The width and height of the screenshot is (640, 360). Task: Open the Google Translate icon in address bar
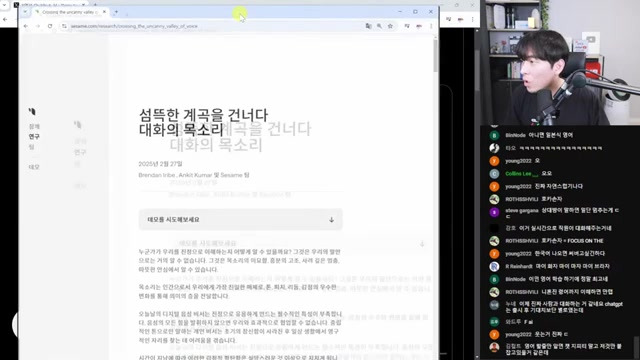tap(369, 26)
